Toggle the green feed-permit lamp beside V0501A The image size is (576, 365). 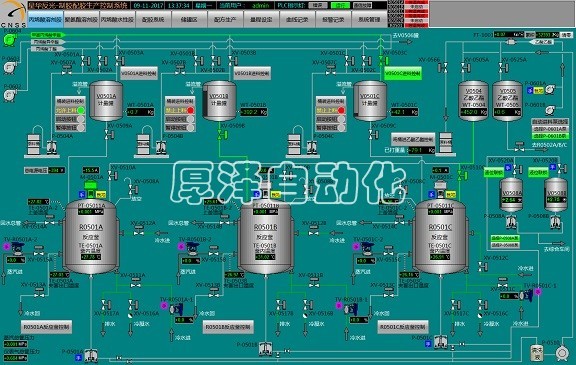click(81, 110)
